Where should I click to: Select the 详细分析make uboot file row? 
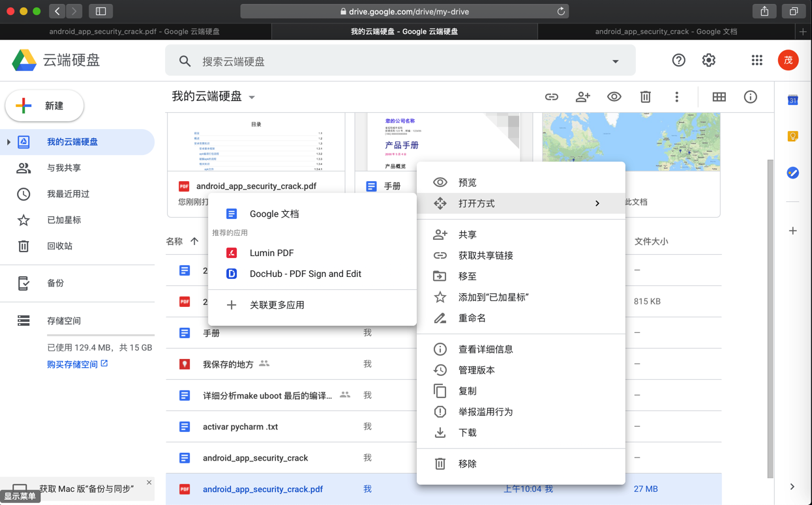point(444,396)
